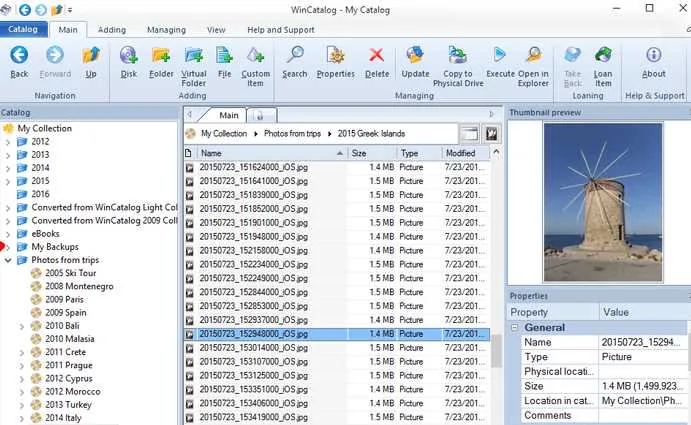691x425 pixels.
Task: Click the Loan Item icon
Action: click(602, 67)
